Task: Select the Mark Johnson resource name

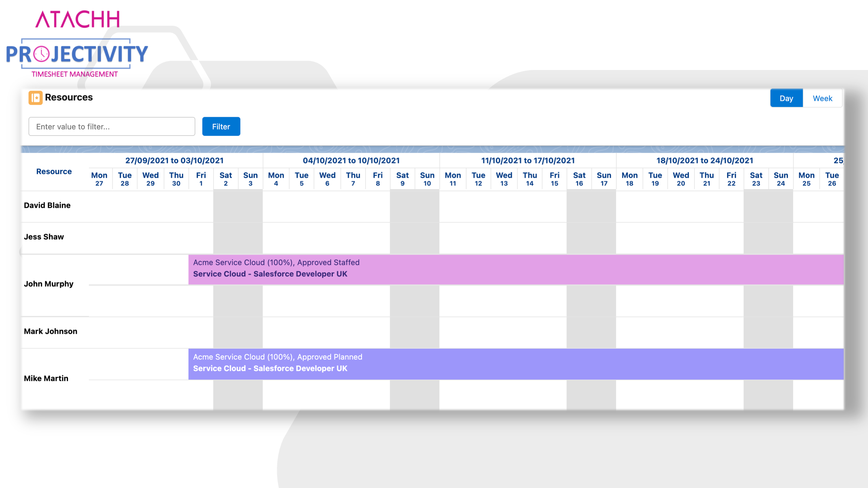Action: pyautogui.click(x=51, y=331)
